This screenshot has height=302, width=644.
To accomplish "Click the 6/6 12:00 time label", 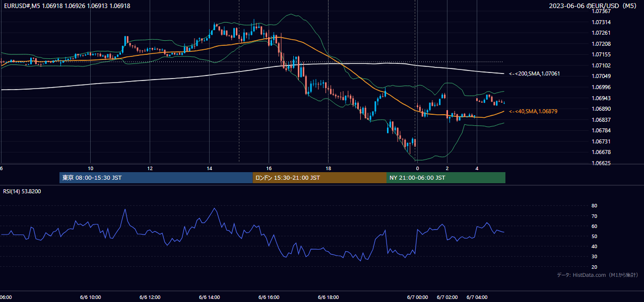I will [150, 297].
